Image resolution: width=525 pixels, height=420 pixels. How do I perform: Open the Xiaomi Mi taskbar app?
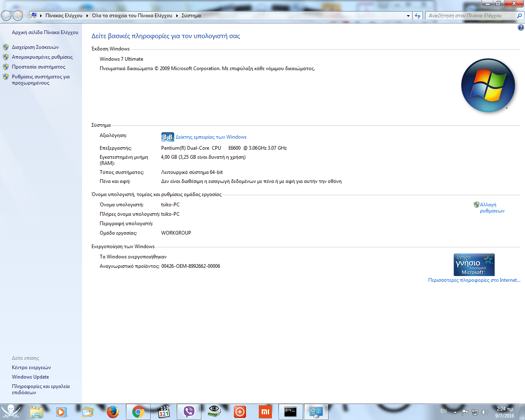[265, 412]
